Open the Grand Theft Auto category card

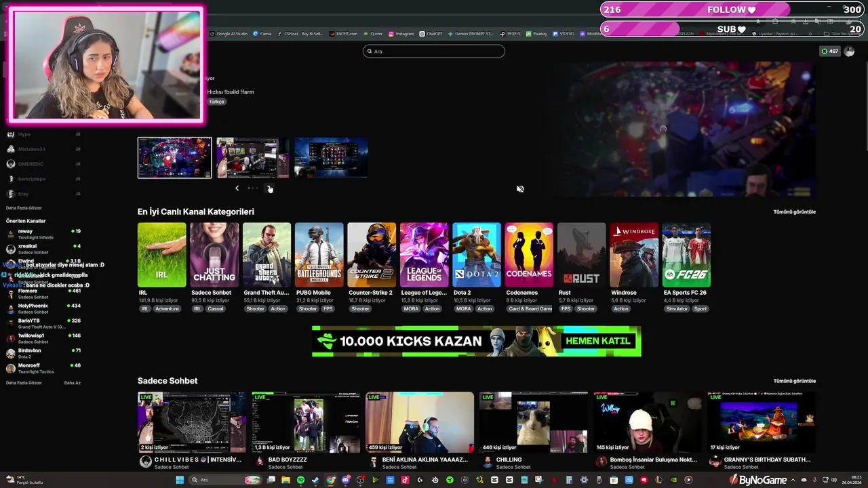267,255
